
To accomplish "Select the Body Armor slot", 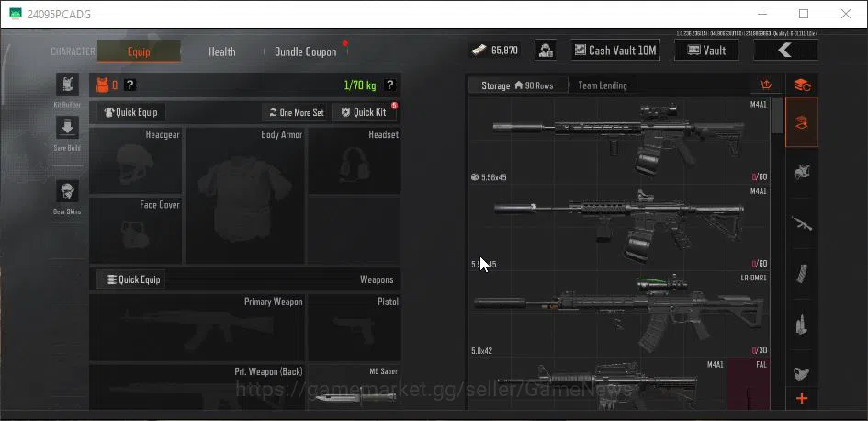I will (244, 196).
